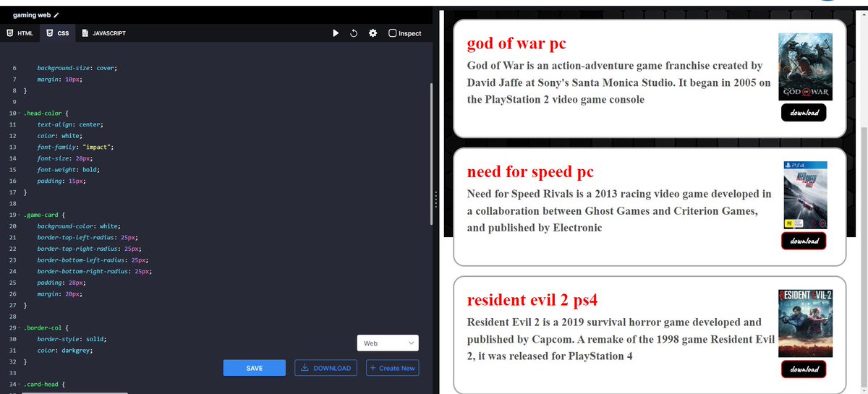The width and height of the screenshot is (868, 394).
Task: Click the 'god of war pc' heading
Action: [516, 44]
